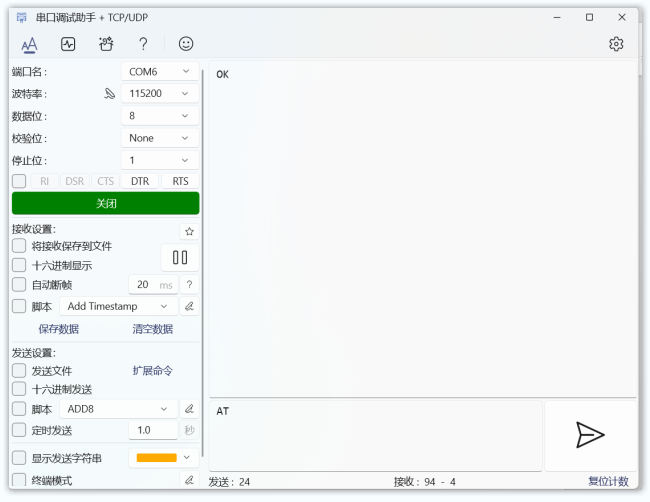Toggle 自动断帧 checkbox
Screen dimensions: 650x502
pos(19,285)
